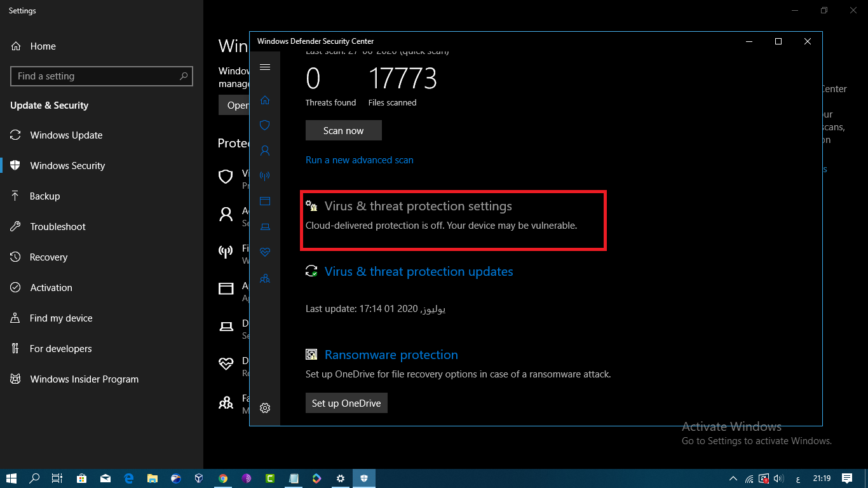Open App & browser control in Defender sidebar
Image resolution: width=868 pixels, height=488 pixels.
click(x=265, y=201)
